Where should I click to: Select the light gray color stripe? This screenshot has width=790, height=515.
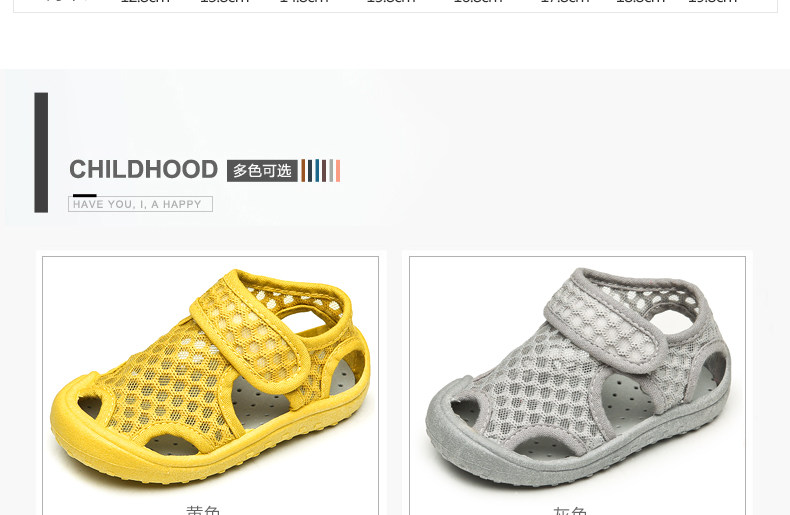coord(331,170)
